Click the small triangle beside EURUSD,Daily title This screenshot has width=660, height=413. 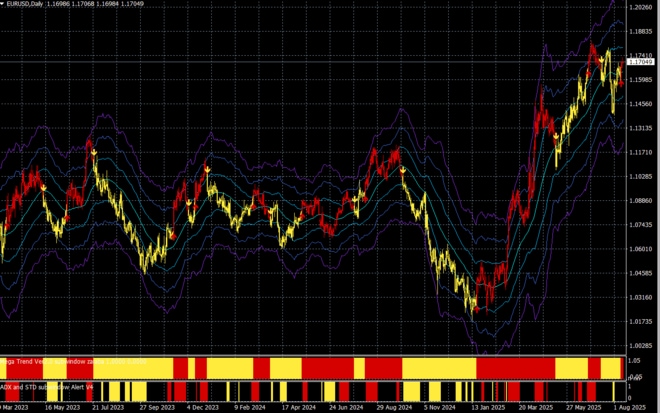pyautogui.click(x=3, y=4)
